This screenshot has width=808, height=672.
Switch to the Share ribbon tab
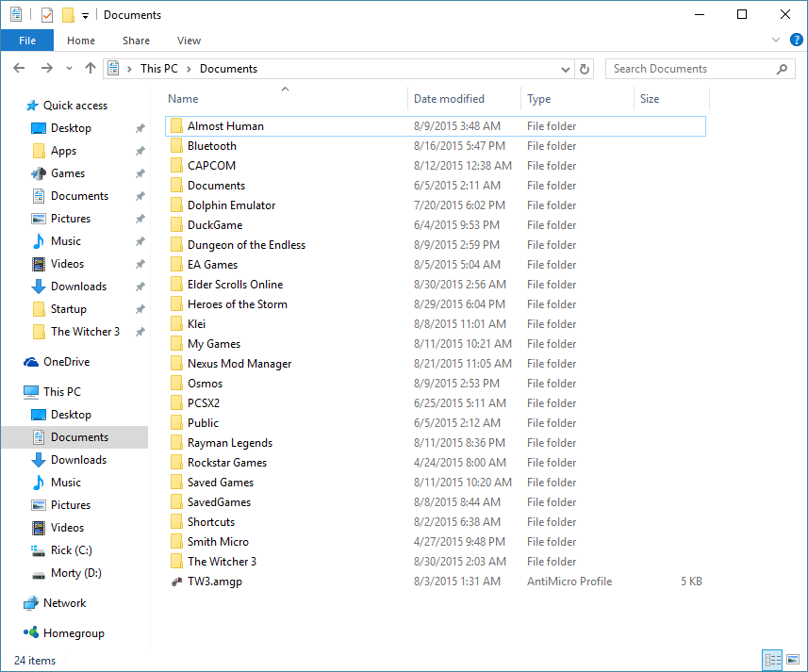coord(136,41)
